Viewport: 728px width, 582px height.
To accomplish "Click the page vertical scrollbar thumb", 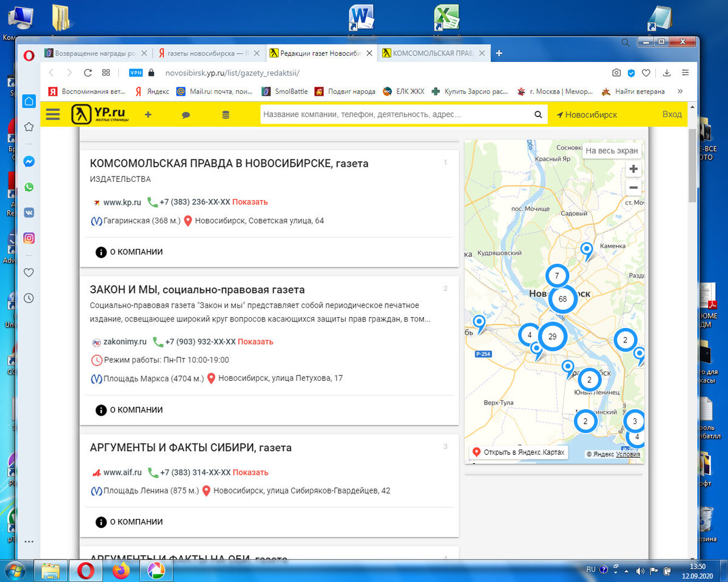I will (693, 165).
